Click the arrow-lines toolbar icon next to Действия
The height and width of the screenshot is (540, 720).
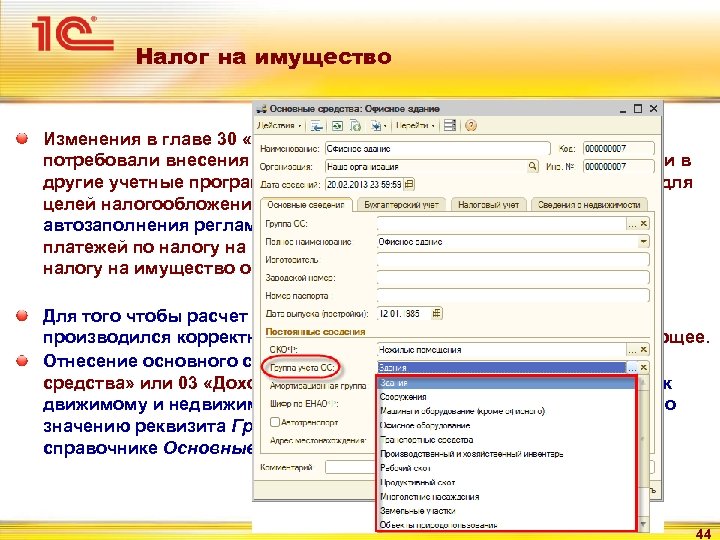pos(316,125)
